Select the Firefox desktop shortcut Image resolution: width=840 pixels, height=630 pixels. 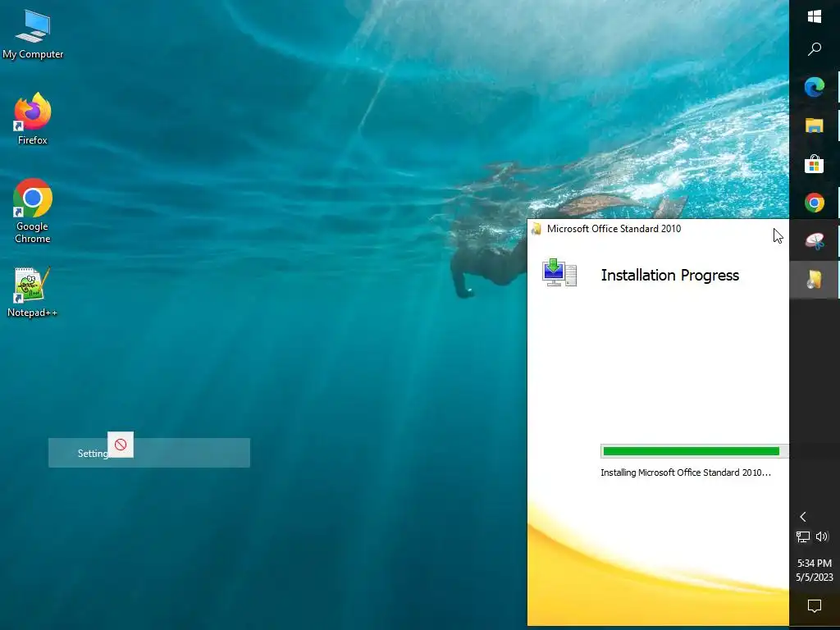click(33, 119)
